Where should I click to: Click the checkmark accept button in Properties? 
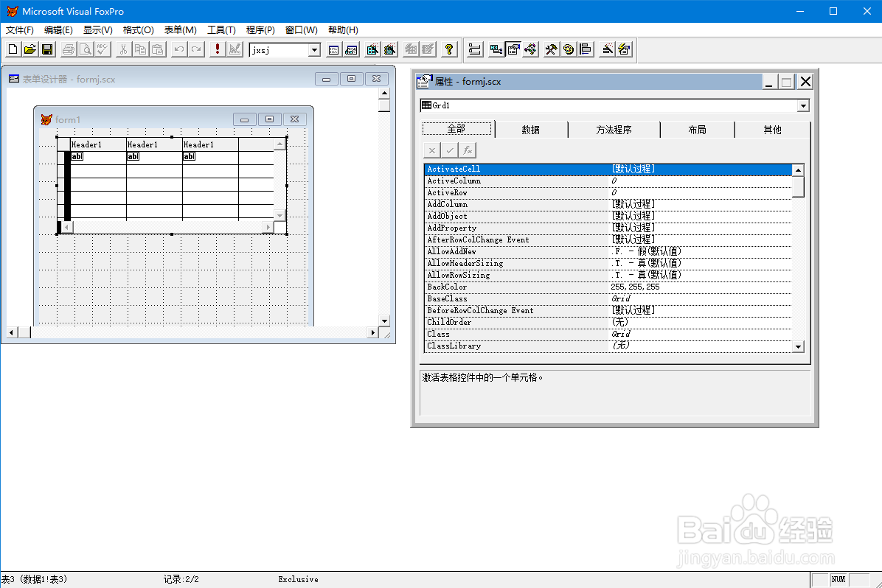[449, 150]
